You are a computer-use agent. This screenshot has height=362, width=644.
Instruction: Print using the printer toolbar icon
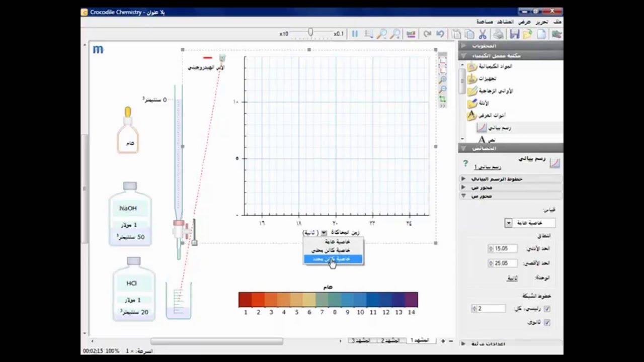tap(498, 34)
